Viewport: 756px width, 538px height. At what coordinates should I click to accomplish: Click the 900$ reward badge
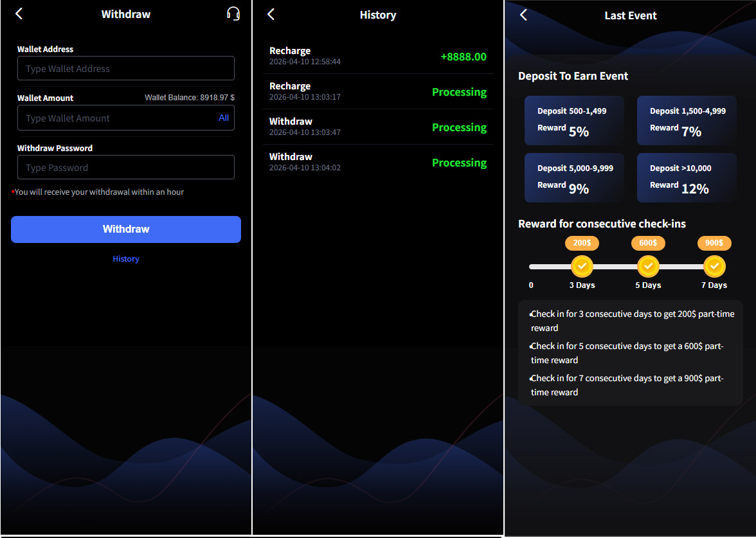[x=714, y=243]
